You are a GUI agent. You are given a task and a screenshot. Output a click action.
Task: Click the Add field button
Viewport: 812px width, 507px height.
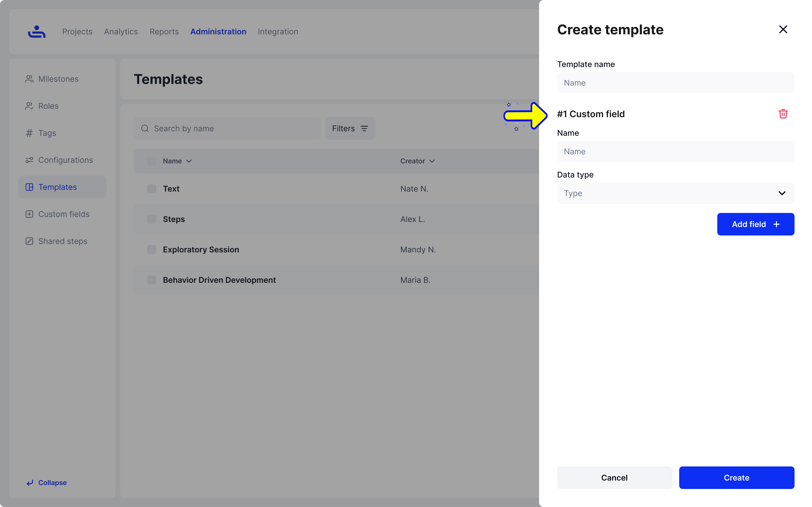(x=755, y=224)
